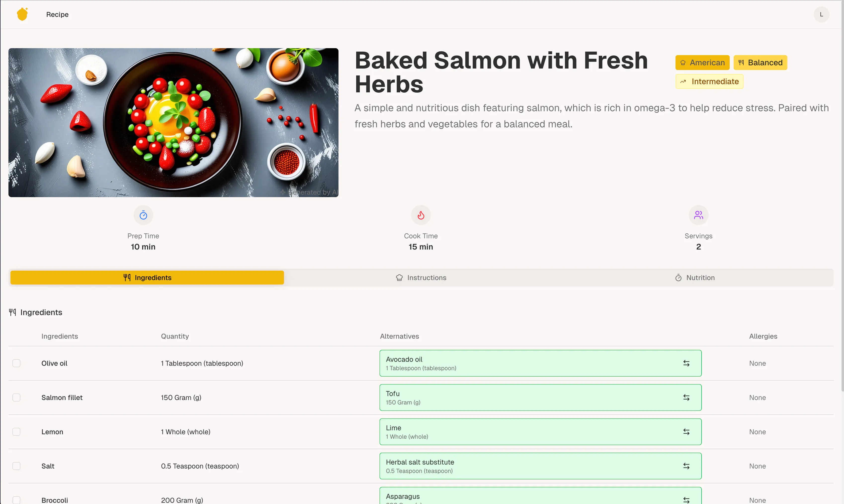844x504 pixels.
Task: Click the Intermediate difficulty badge
Action: tap(709, 81)
